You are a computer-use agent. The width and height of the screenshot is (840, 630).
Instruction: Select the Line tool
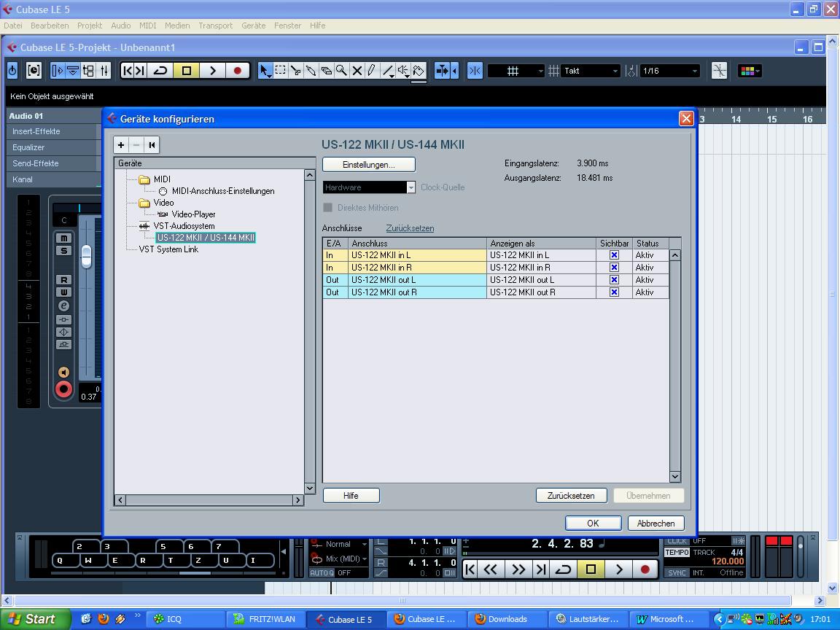click(x=388, y=71)
